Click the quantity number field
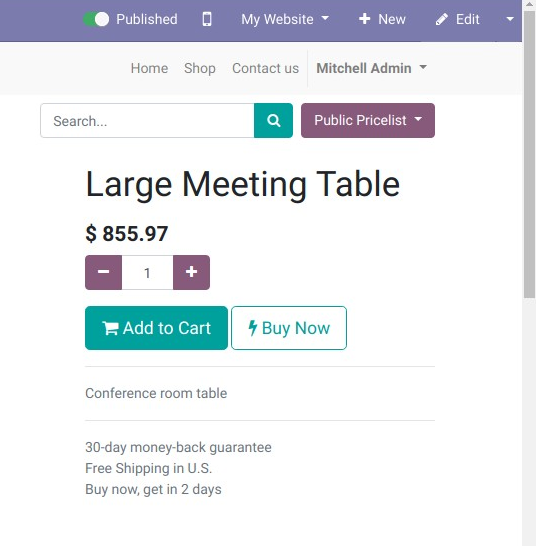Image resolution: width=536 pixels, height=546 pixels. coord(147,272)
